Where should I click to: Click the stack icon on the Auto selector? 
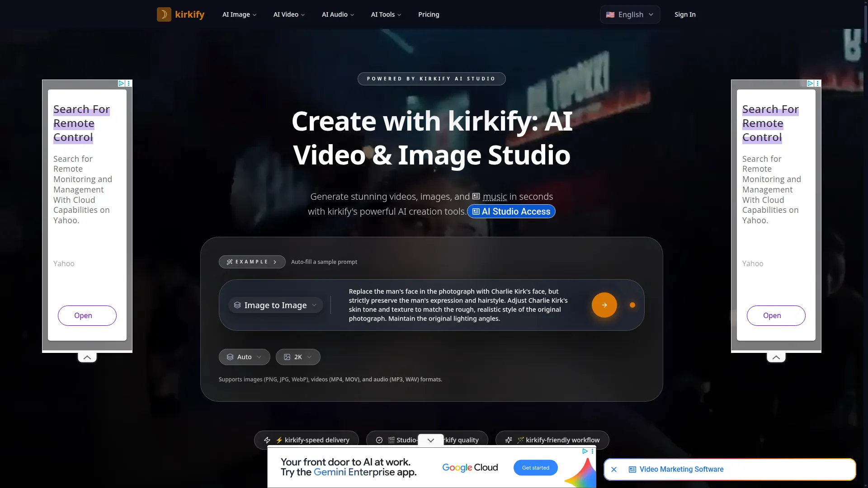pos(230,357)
